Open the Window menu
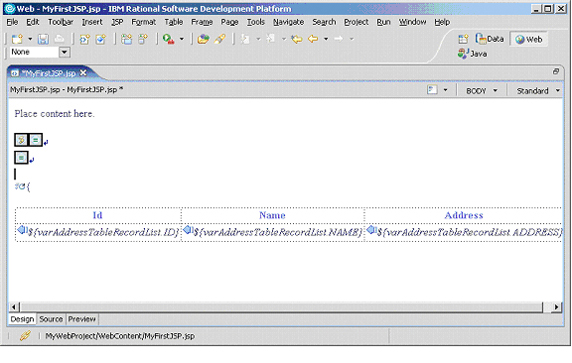The width and height of the screenshot is (572, 363). [x=412, y=22]
